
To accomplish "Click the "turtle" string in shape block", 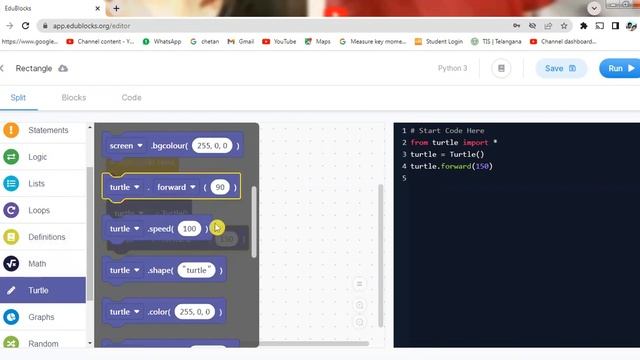I will (196, 270).
